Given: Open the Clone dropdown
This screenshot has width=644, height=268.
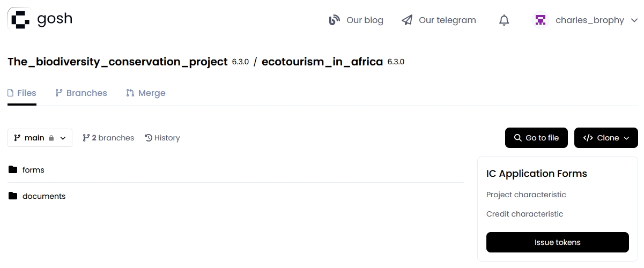Looking at the screenshot, I should point(606,138).
